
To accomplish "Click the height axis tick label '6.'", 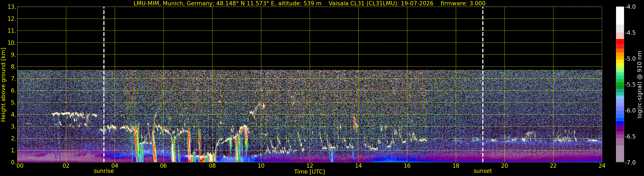I will pos(13,91).
